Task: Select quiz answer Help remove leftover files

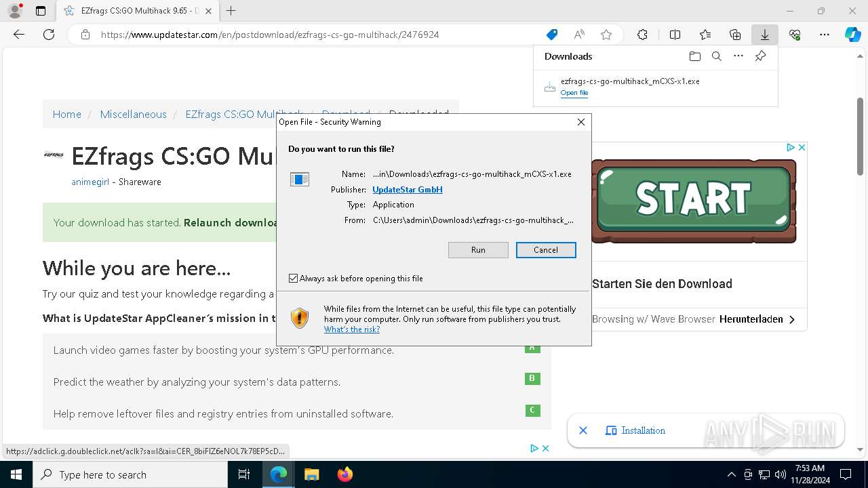Action: (x=223, y=413)
